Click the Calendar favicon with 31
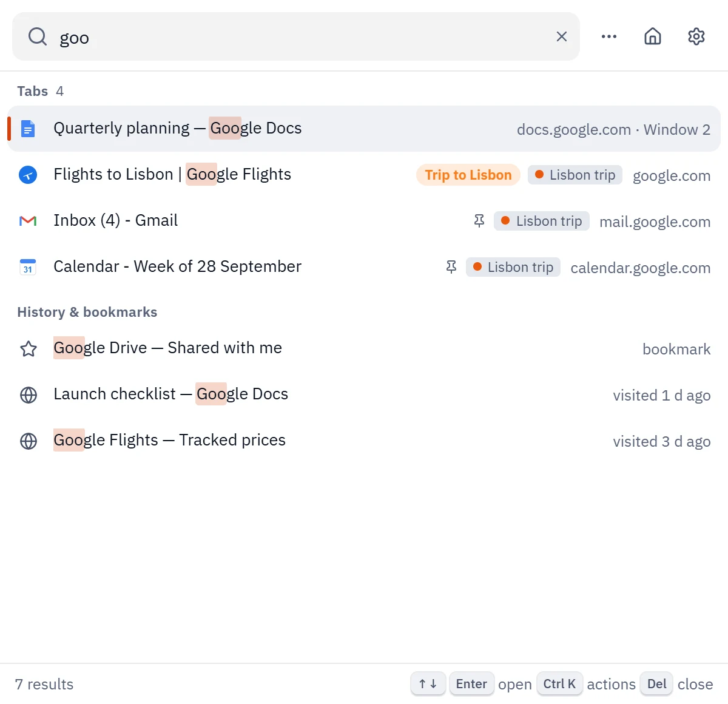 28,267
